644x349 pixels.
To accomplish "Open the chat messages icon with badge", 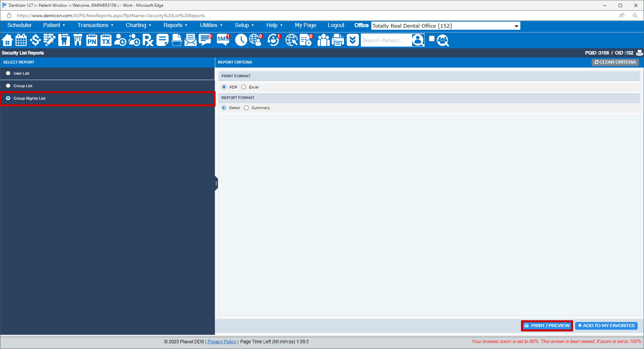I will [x=205, y=40].
